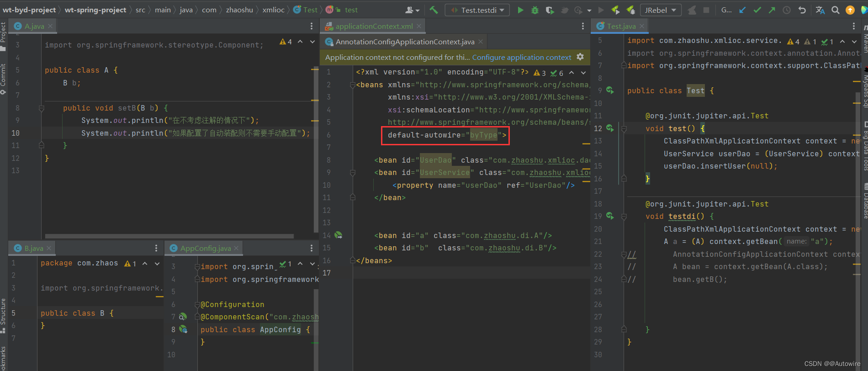Open B.java pane tab options menu
Image resolution: width=868 pixels, height=371 pixels.
tap(156, 248)
